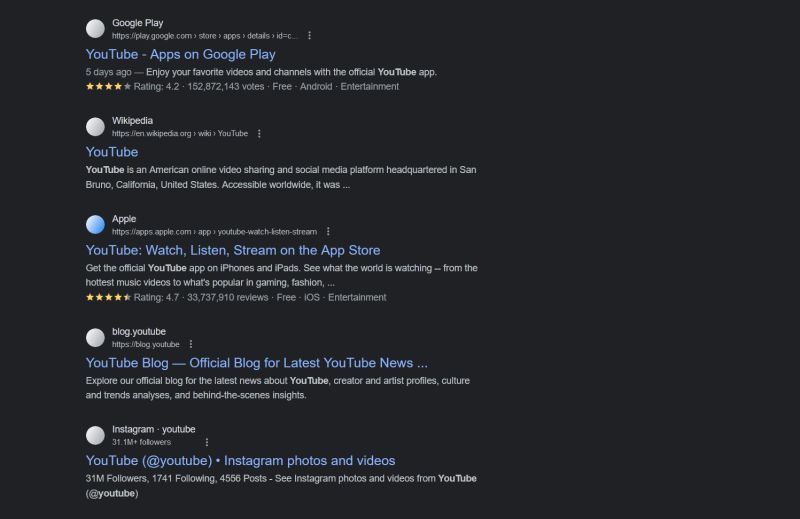Open 'YouTube - Apps on Google Play' link

tap(181, 54)
